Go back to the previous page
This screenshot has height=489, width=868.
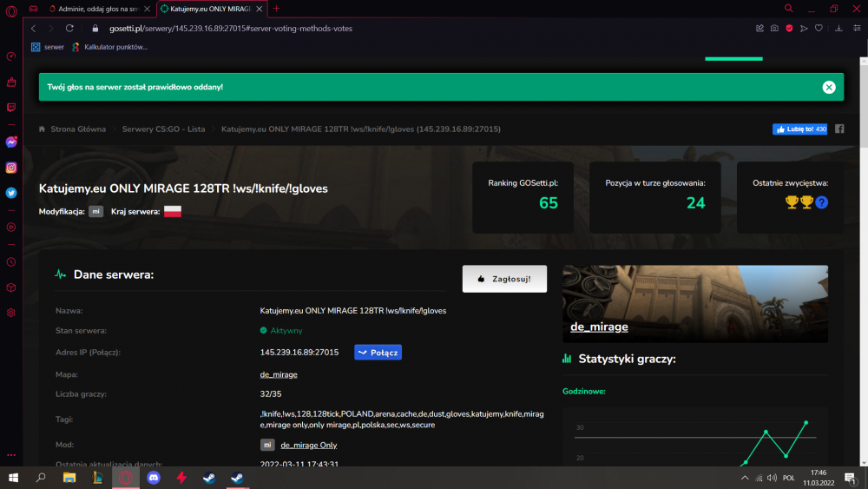coord(34,29)
